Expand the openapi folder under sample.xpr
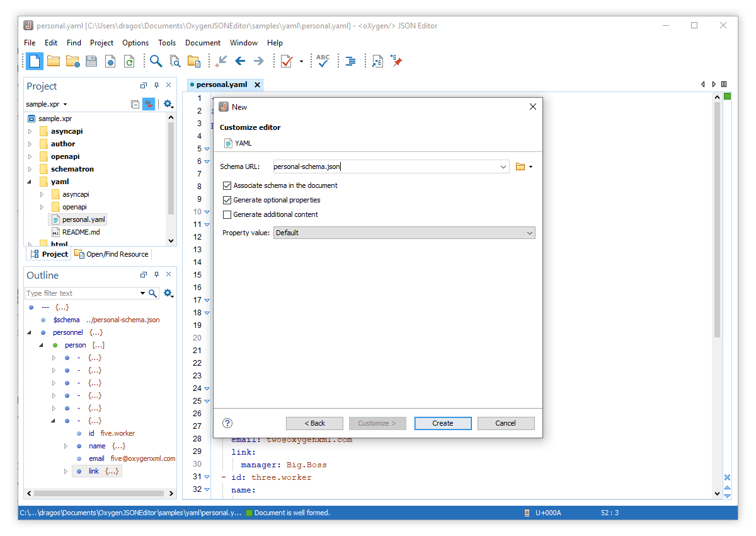756x536 pixels. coord(30,156)
